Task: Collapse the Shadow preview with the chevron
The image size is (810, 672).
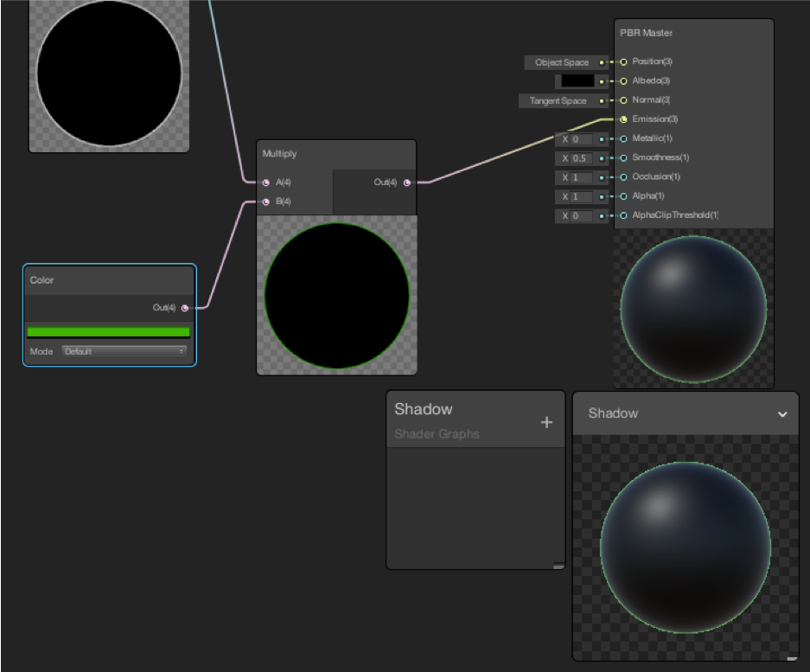Action: click(x=782, y=414)
